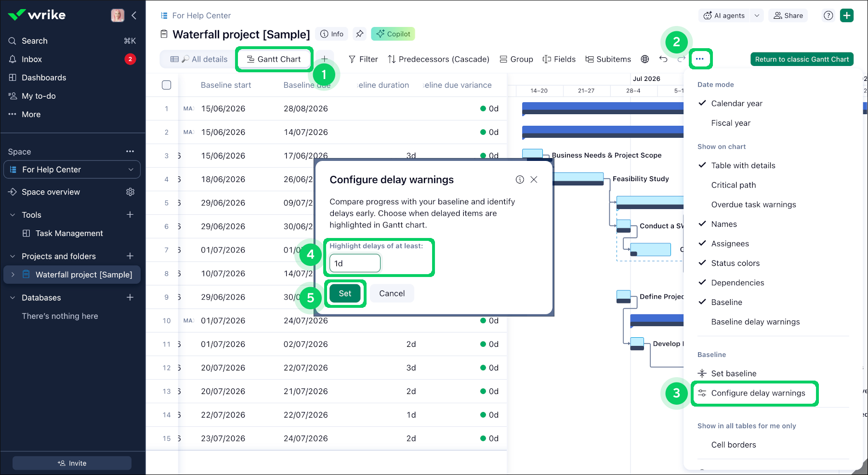Click the green plus create button
The image size is (868, 475).
(847, 15)
